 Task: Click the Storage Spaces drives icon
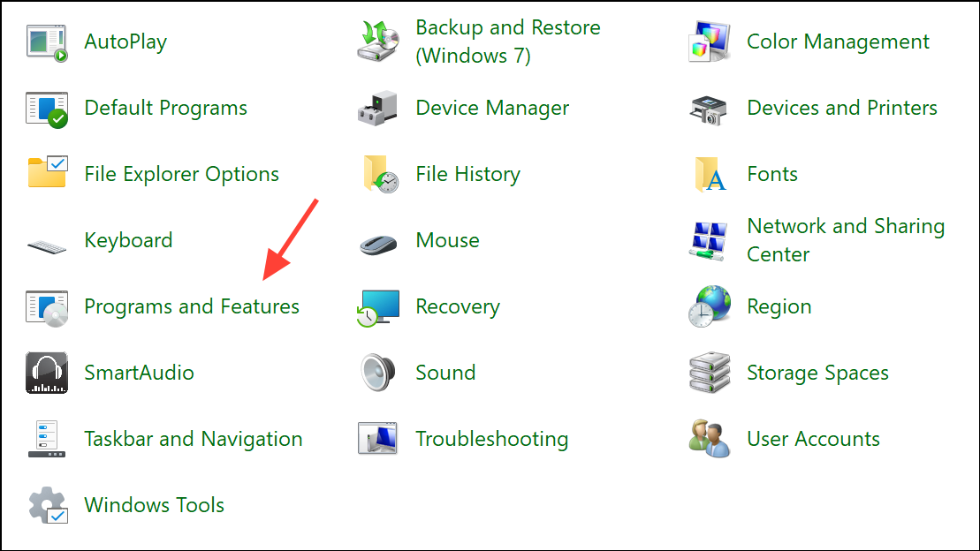tap(710, 373)
